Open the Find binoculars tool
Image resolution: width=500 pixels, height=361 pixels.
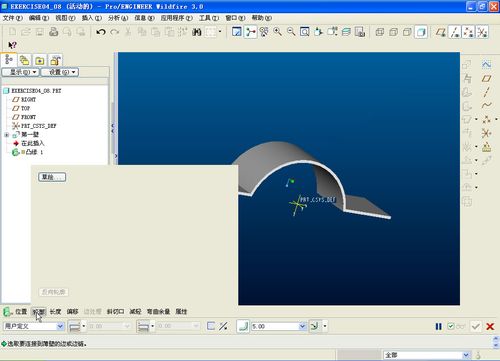coord(197,32)
